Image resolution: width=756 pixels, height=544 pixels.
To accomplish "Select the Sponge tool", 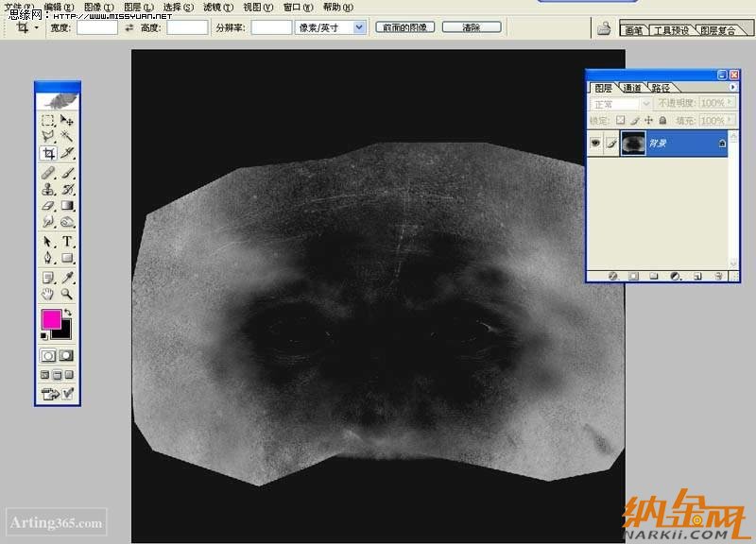I will tap(66, 222).
